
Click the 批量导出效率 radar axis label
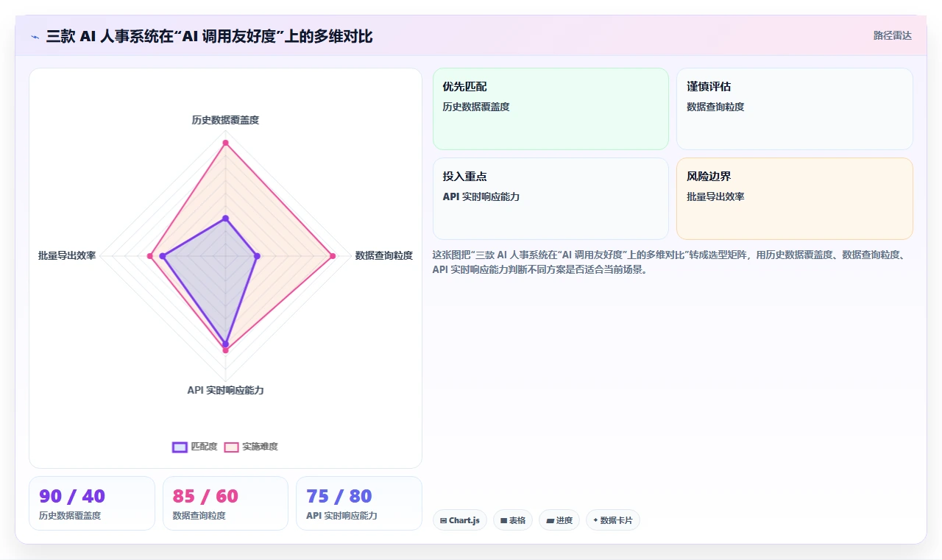(x=67, y=255)
